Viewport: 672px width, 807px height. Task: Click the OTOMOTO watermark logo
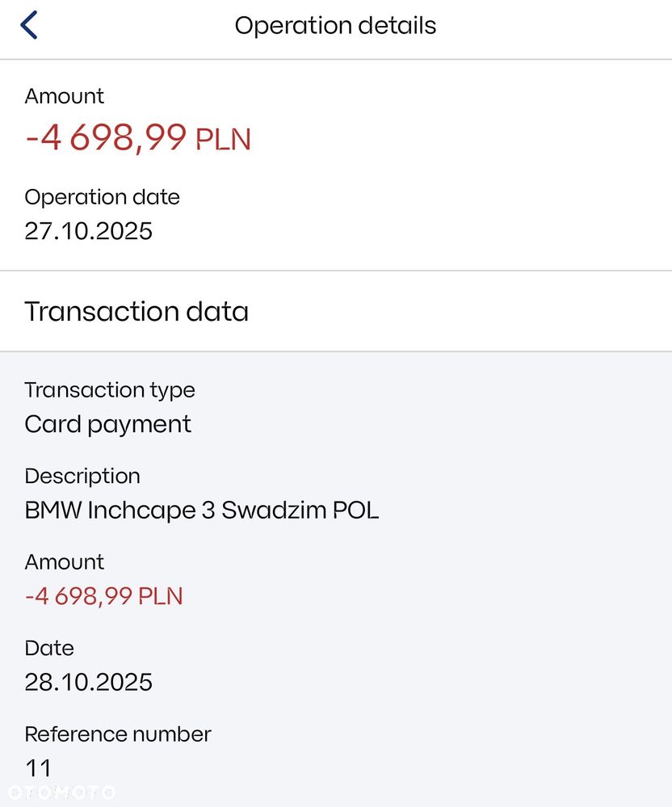click(61, 792)
